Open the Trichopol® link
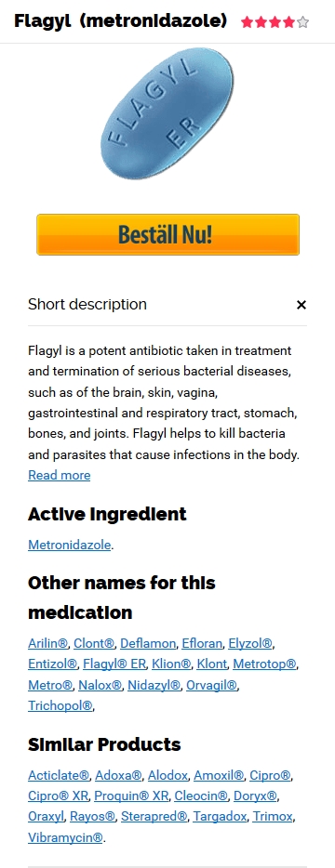335x868 pixels. pyautogui.click(x=60, y=705)
